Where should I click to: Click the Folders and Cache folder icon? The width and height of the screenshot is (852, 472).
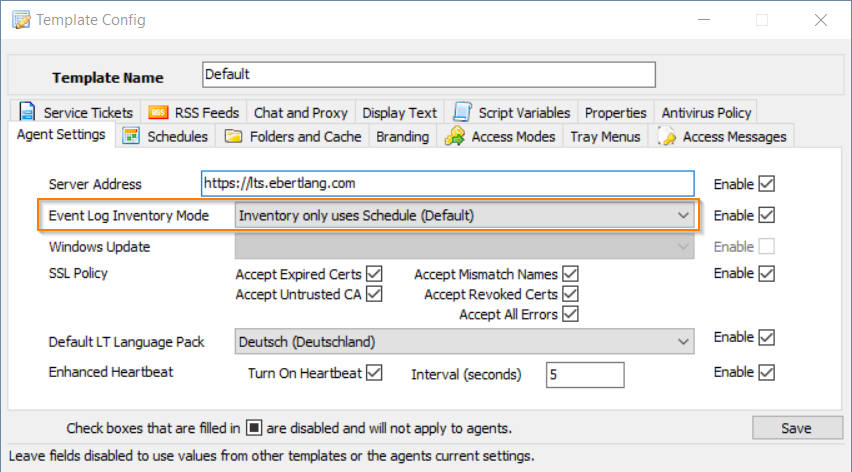click(x=233, y=137)
